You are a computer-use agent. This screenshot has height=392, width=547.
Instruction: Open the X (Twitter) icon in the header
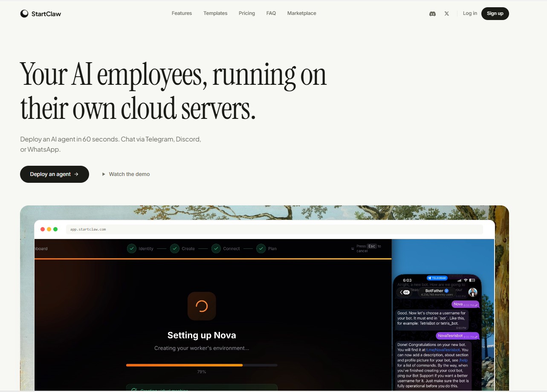point(446,13)
